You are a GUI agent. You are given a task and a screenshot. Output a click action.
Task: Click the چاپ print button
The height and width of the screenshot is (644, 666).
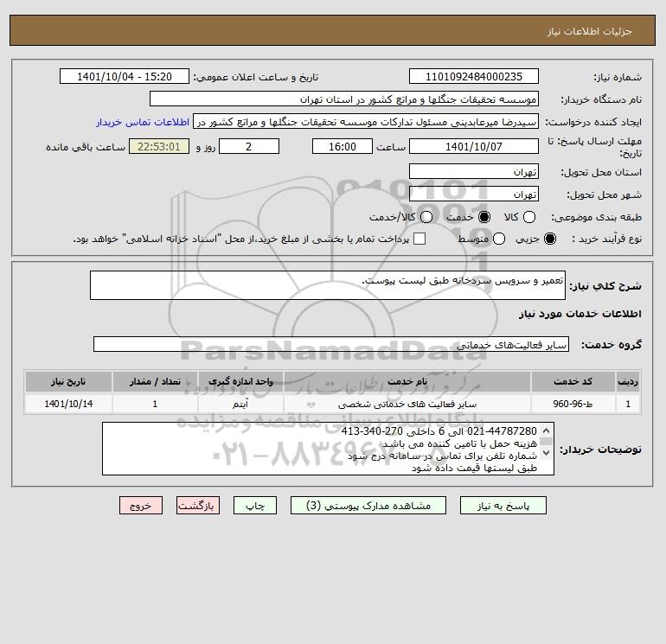tap(255, 506)
